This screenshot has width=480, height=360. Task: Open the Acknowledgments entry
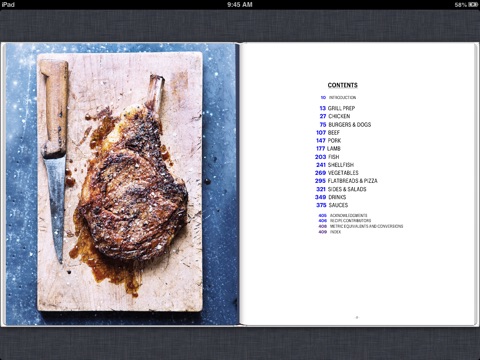point(343,216)
